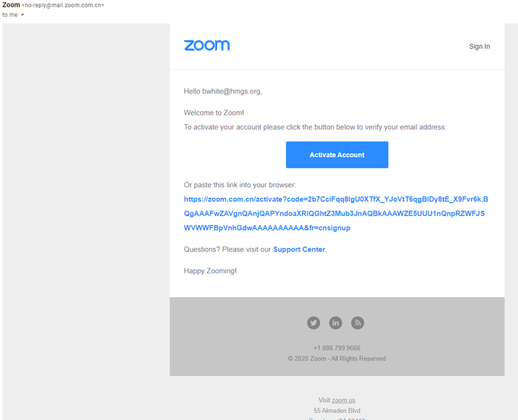The width and height of the screenshot is (518, 420).
Task: Click the RSS feed icon
Action: click(357, 323)
